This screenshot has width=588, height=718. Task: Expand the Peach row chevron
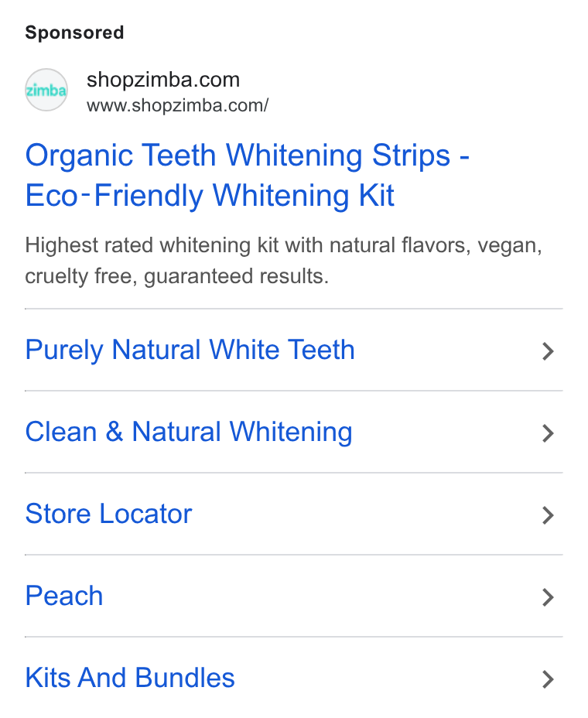click(548, 597)
